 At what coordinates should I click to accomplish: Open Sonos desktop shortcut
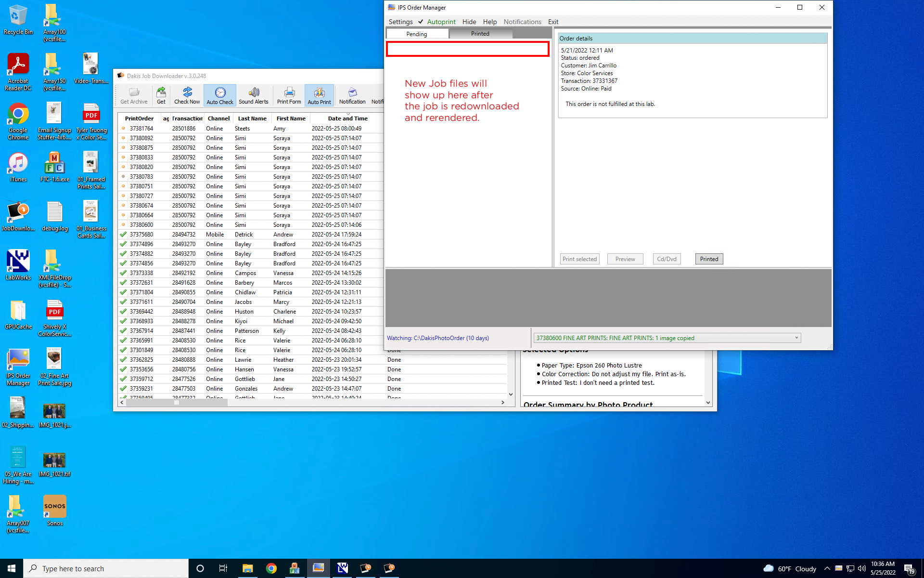click(x=54, y=510)
